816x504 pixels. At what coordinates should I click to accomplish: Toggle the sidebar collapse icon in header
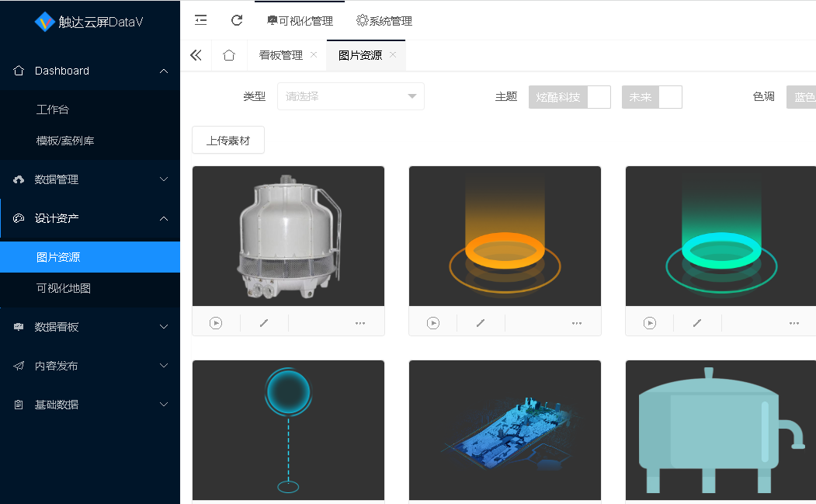(200, 20)
